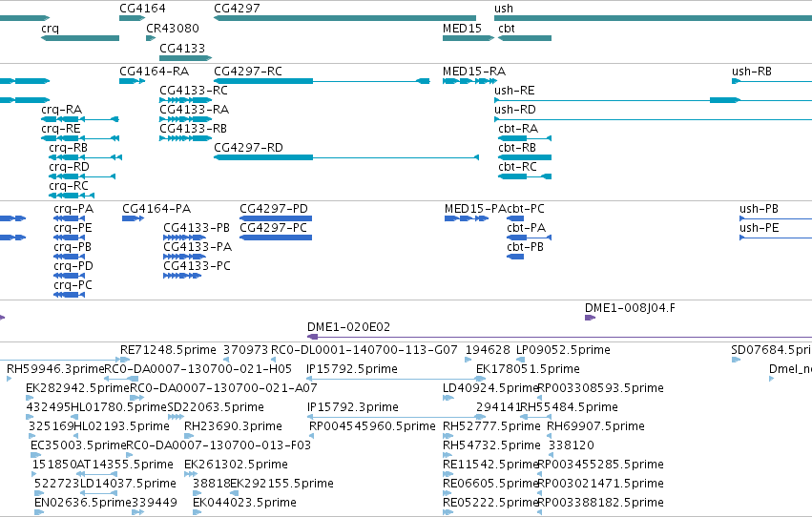Select transcript MED15-RA

[x=469, y=81]
